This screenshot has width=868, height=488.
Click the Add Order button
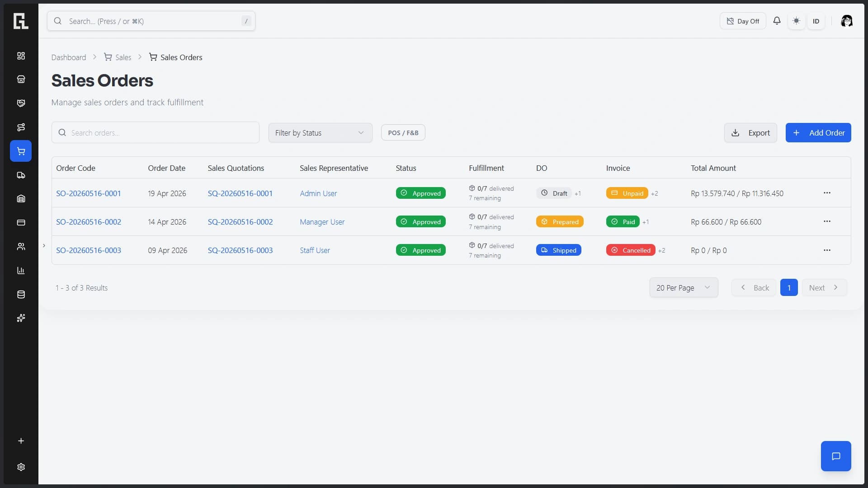(x=818, y=132)
